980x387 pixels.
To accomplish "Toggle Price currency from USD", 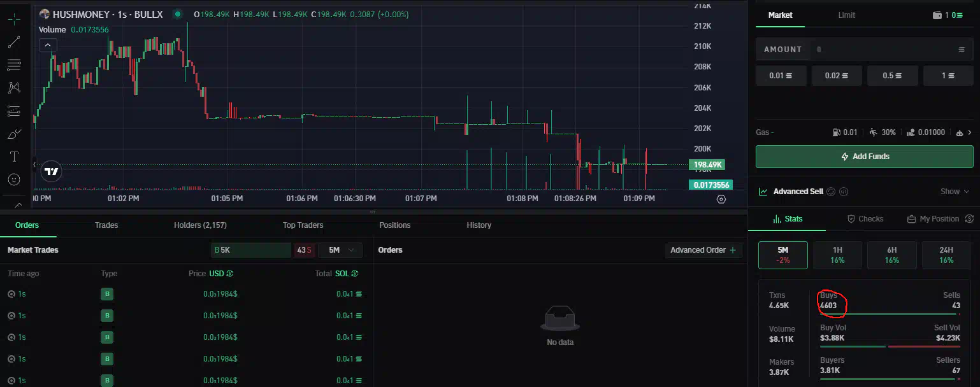I will 220,274.
